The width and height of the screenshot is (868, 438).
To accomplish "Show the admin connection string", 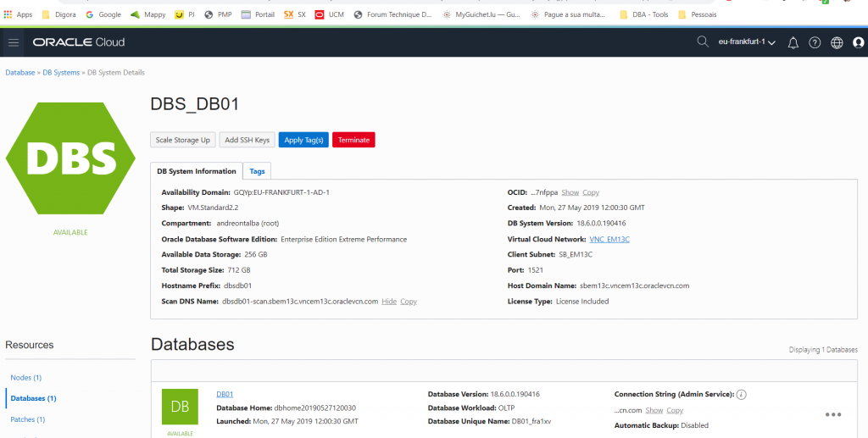I will click(x=654, y=410).
